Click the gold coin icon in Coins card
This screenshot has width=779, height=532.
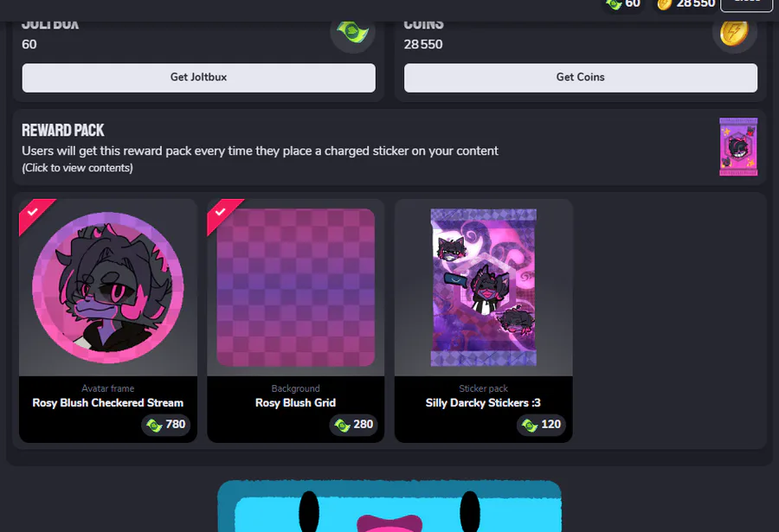coord(734,33)
